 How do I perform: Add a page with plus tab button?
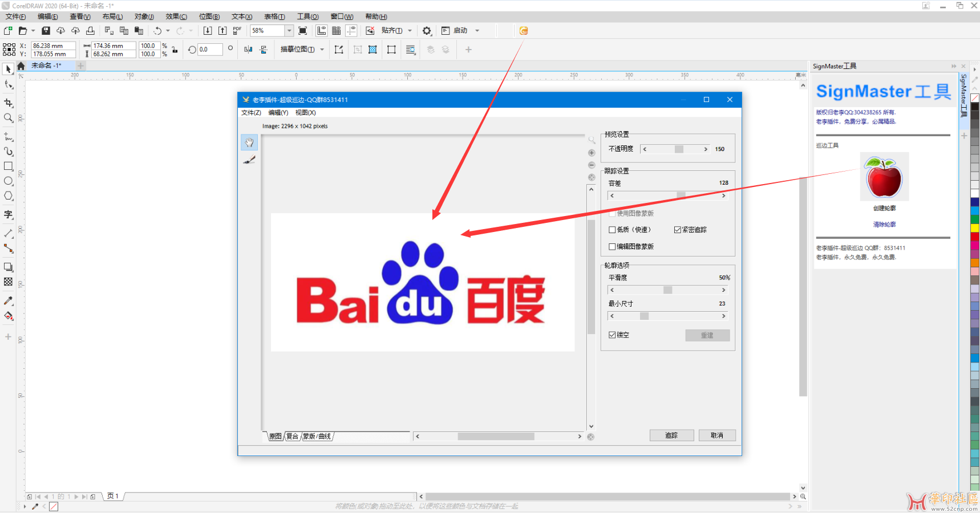[x=81, y=66]
